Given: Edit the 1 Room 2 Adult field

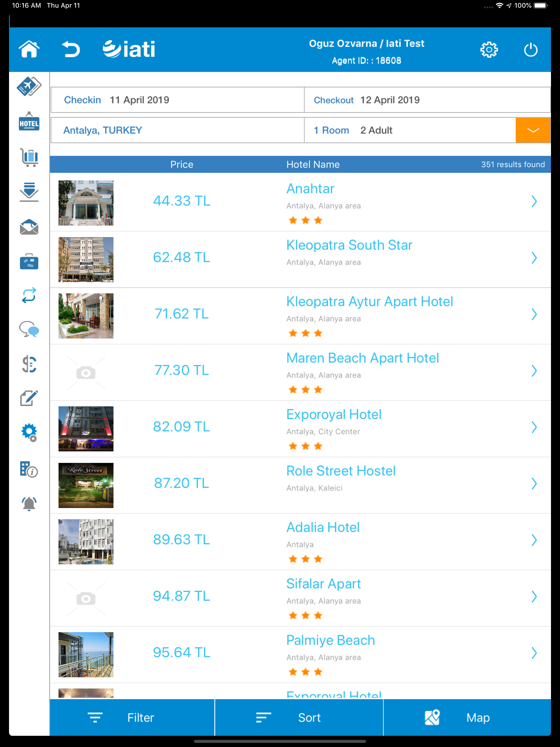Looking at the screenshot, I should 410,130.
